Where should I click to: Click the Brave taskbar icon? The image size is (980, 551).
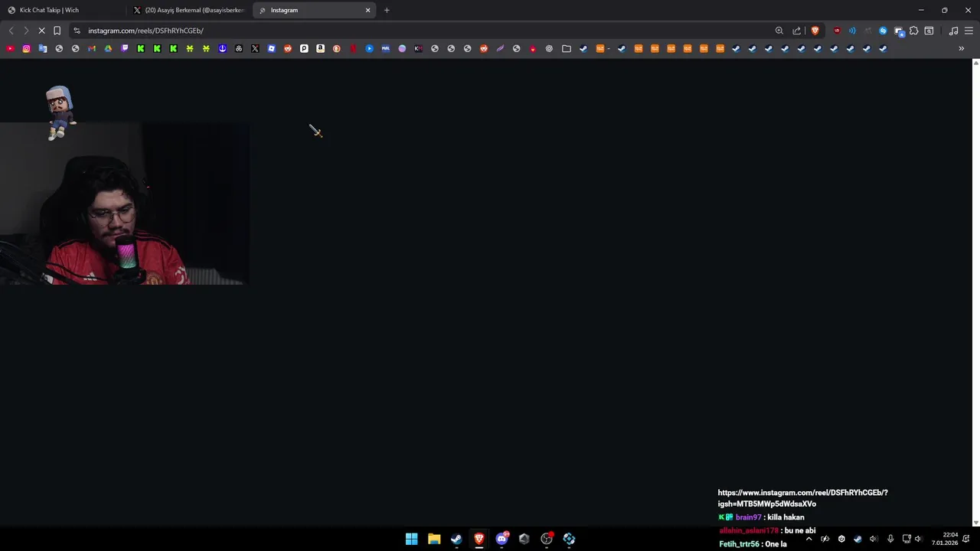pos(479,539)
